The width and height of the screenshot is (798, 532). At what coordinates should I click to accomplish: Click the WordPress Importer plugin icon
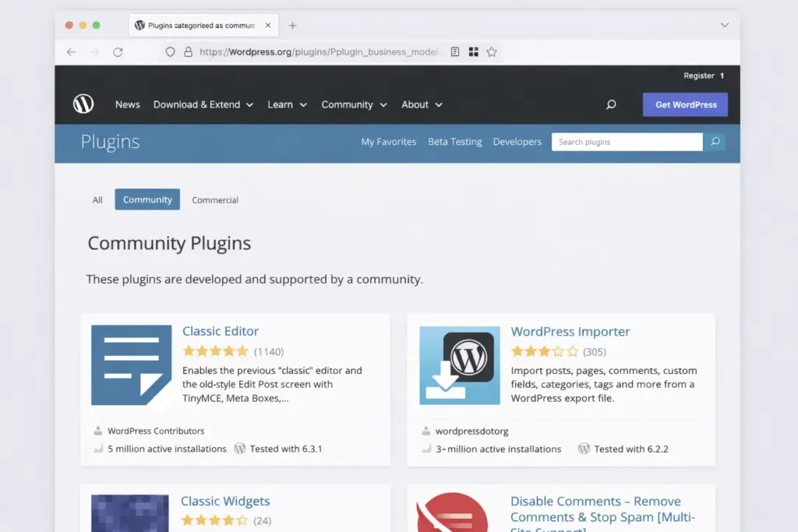460,365
